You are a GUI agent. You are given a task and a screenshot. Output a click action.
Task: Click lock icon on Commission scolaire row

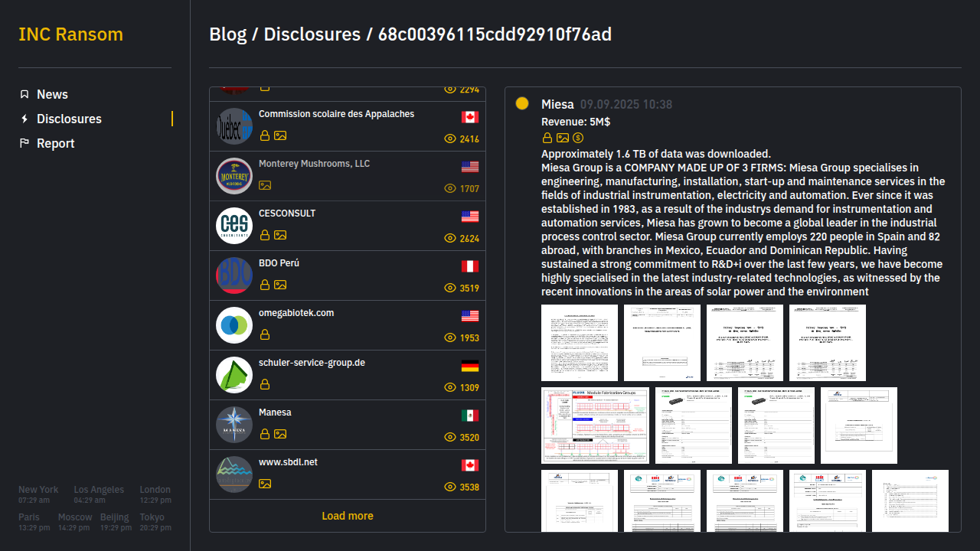point(265,135)
